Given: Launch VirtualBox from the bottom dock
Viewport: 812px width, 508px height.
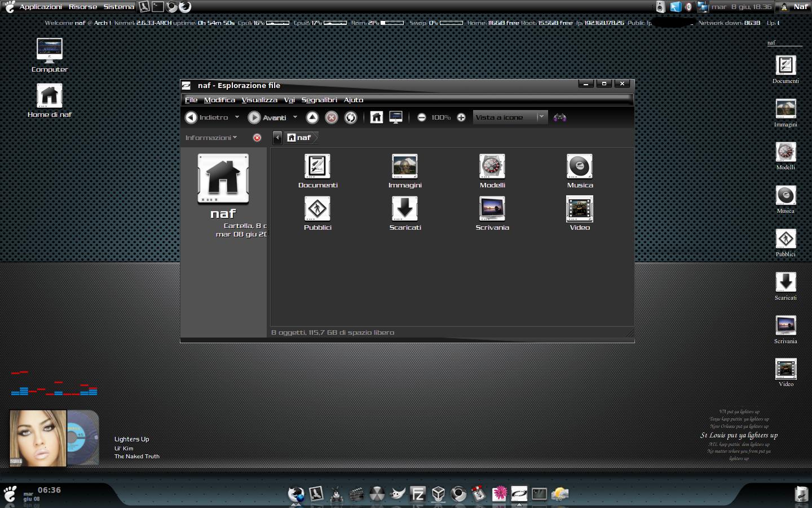Looking at the screenshot, I should 438,494.
